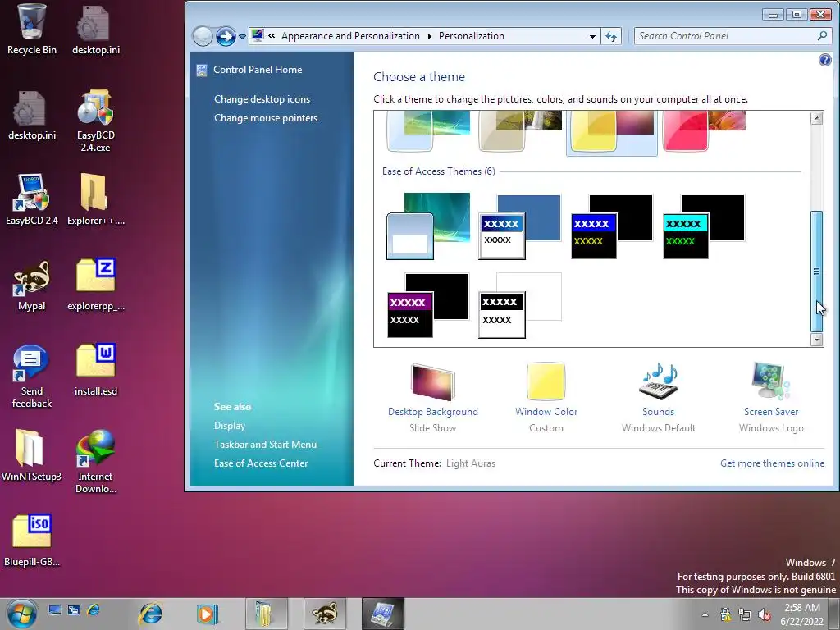This screenshot has height=630, width=840.
Task: Click the breadcrumb overflow chevron in address bar
Action: (x=272, y=36)
